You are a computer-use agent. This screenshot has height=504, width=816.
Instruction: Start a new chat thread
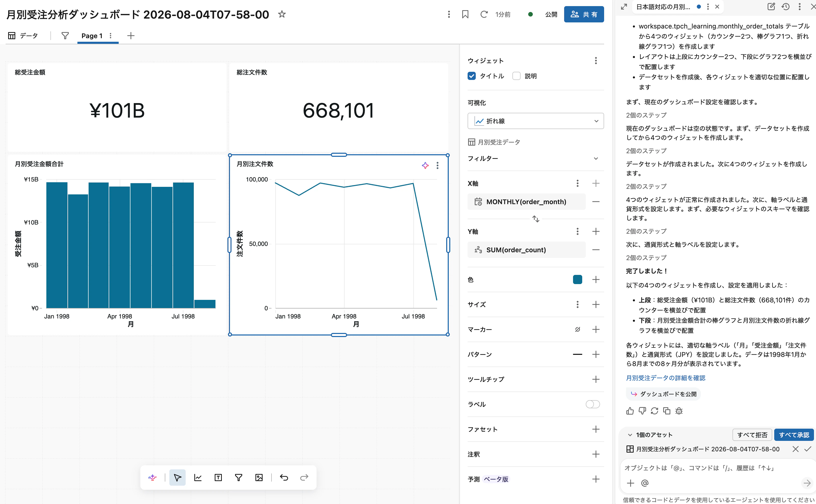[x=771, y=7]
